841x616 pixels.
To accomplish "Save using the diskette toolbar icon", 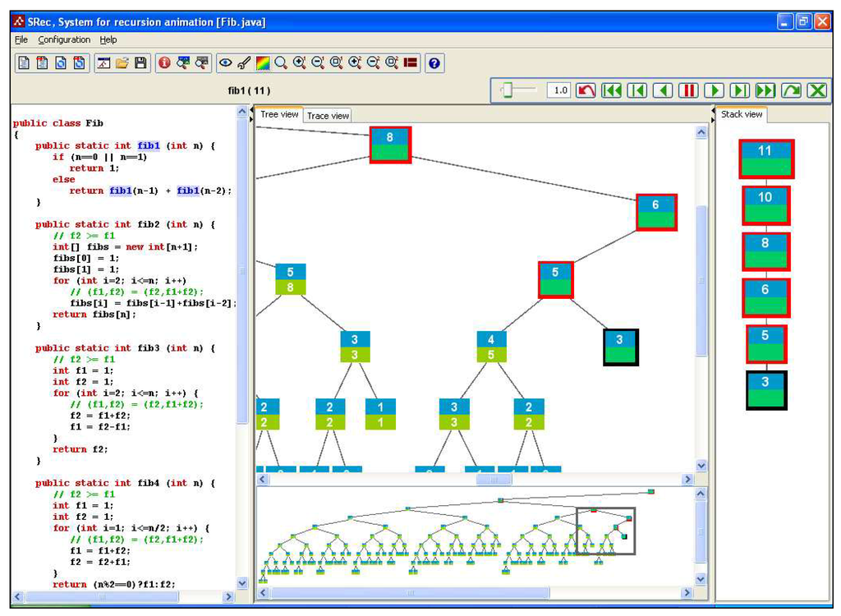I will 141,62.
